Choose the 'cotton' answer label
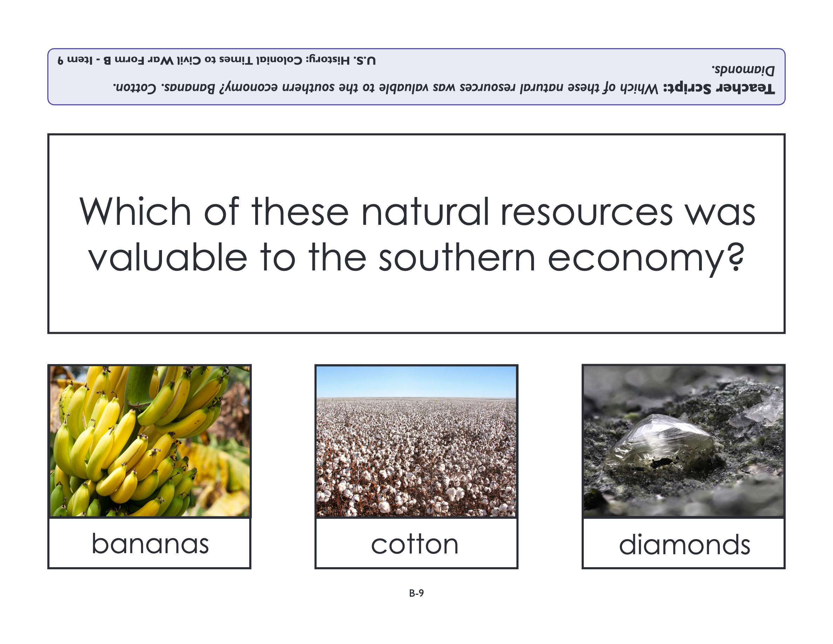This screenshot has width=833, height=644. point(415,544)
